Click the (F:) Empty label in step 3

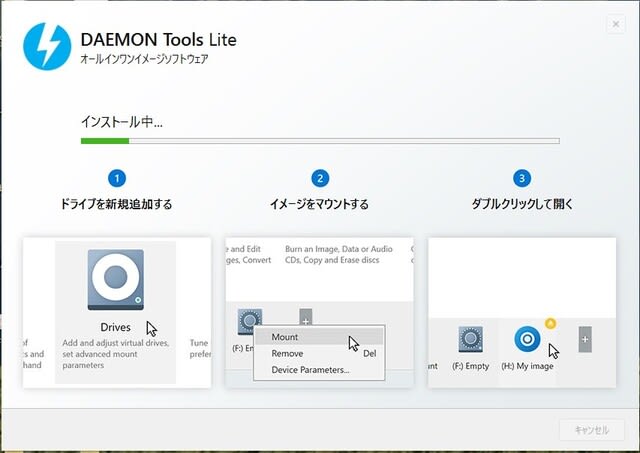point(471,366)
